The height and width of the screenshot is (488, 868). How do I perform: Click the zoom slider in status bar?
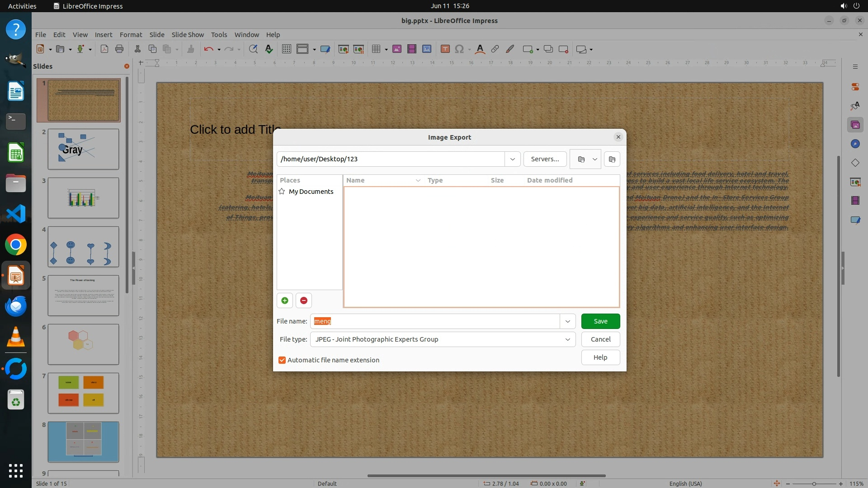pyautogui.click(x=814, y=483)
